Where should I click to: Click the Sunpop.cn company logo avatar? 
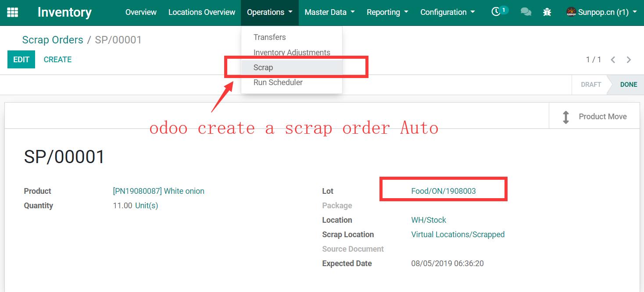pyautogui.click(x=571, y=12)
